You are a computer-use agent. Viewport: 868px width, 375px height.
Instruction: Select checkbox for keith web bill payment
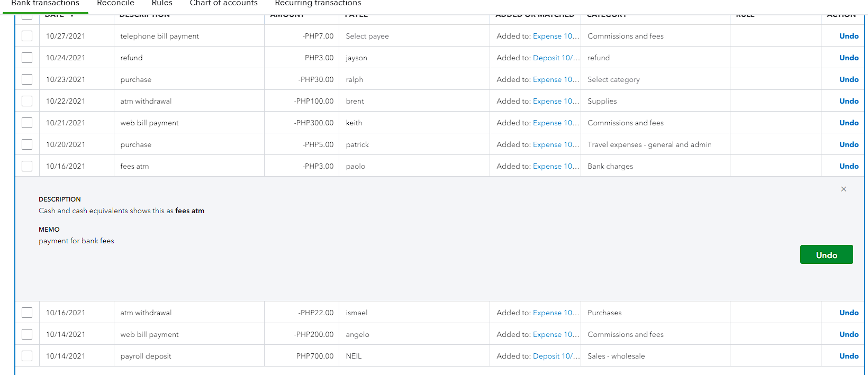27,123
